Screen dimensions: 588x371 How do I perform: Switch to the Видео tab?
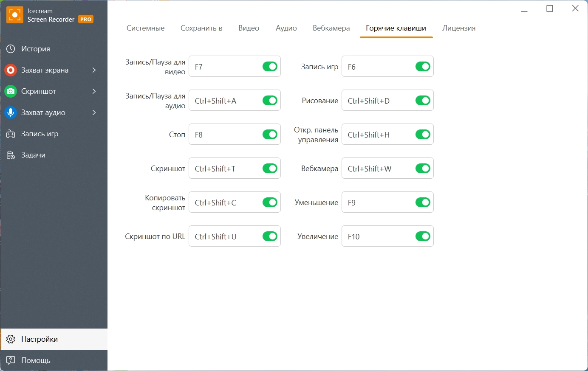249,28
